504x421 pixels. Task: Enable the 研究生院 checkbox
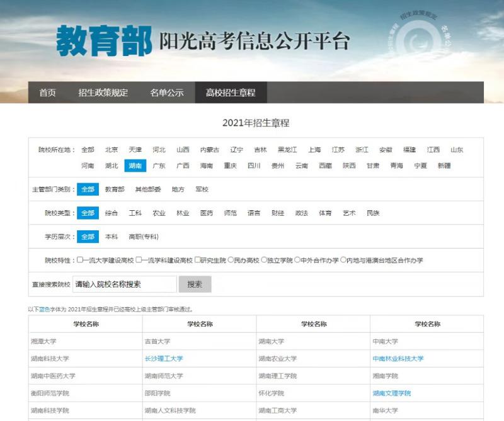click(x=198, y=260)
